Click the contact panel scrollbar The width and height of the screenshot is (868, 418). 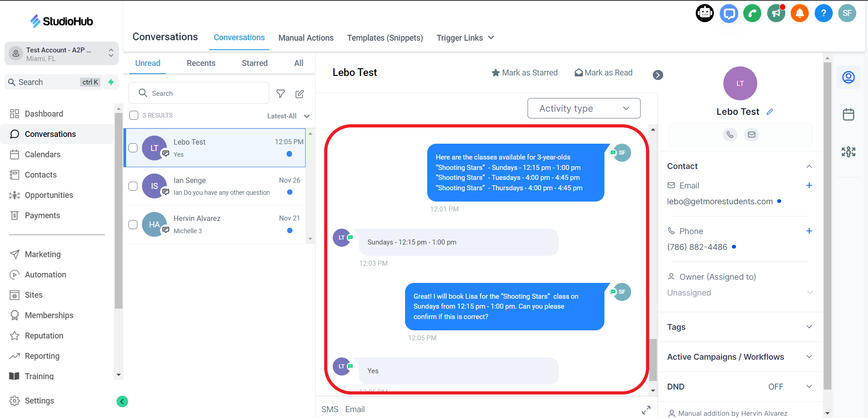pos(827,226)
